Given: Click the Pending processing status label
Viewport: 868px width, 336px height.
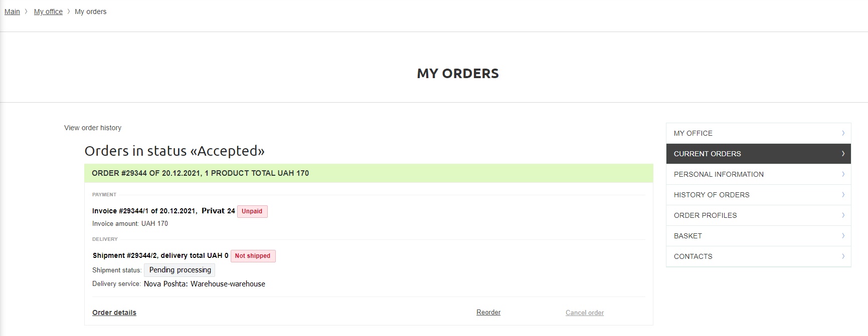Looking at the screenshot, I should coord(179,270).
